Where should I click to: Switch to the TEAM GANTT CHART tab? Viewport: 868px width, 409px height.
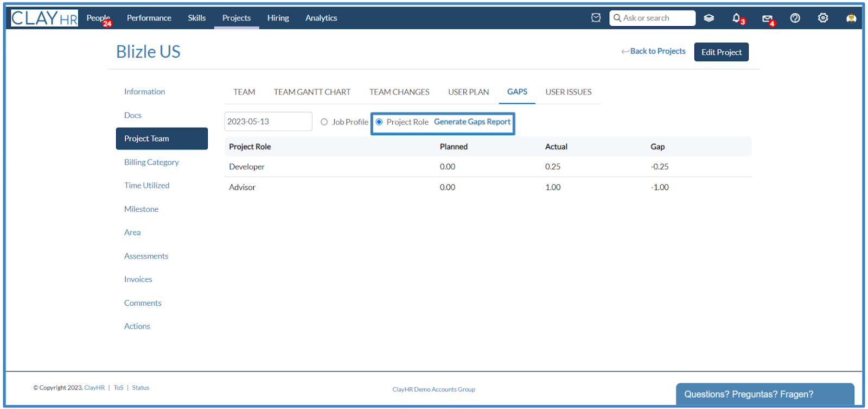tap(312, 92)
